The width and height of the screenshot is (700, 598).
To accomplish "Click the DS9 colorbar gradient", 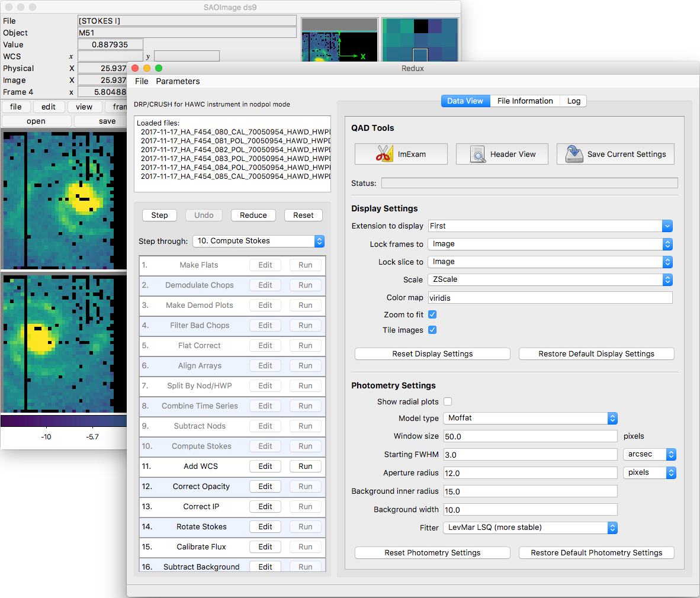I will tap(63, 420).
